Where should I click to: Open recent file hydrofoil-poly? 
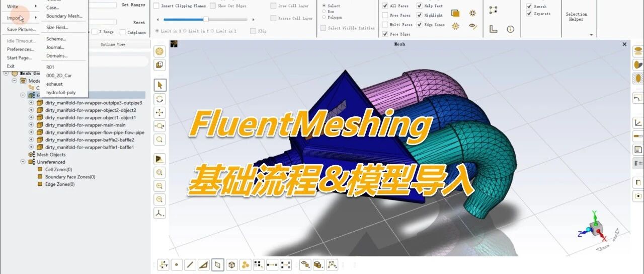click(x=61, y=93)
